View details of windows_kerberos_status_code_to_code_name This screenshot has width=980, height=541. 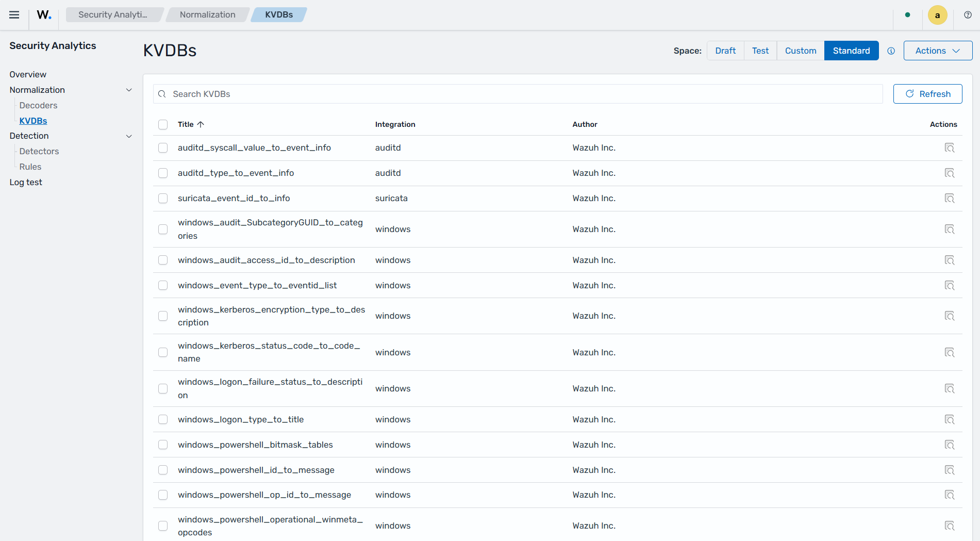(949, 352)
